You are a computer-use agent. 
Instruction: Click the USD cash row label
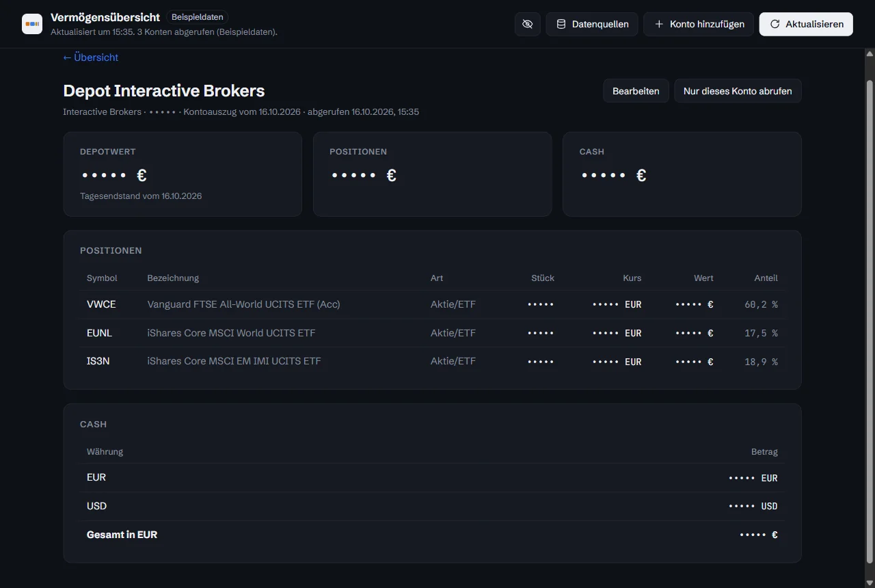tap(96, 506)
